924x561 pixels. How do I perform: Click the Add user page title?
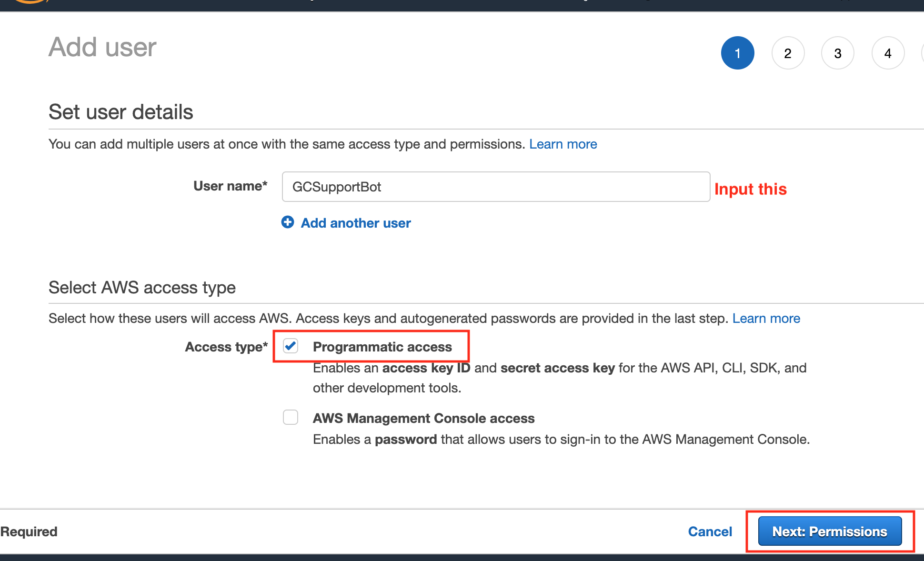point(102,47)
